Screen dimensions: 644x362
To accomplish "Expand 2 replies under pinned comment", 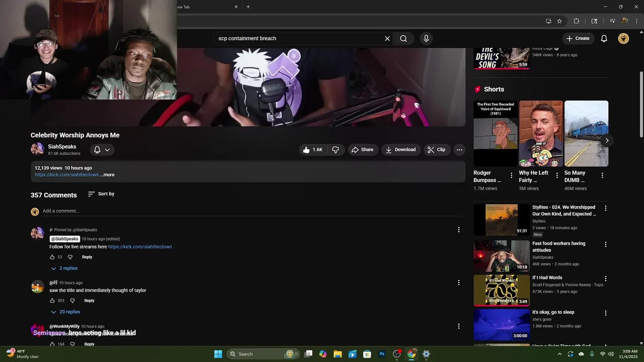I will (x=64, y=268).
